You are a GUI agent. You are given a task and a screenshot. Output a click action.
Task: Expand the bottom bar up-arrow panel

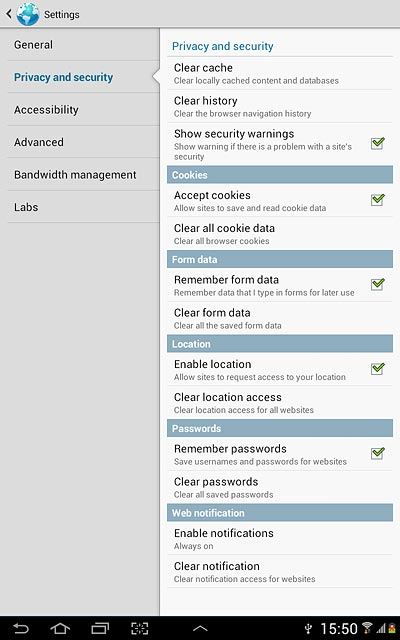click(x=200, y=629)
